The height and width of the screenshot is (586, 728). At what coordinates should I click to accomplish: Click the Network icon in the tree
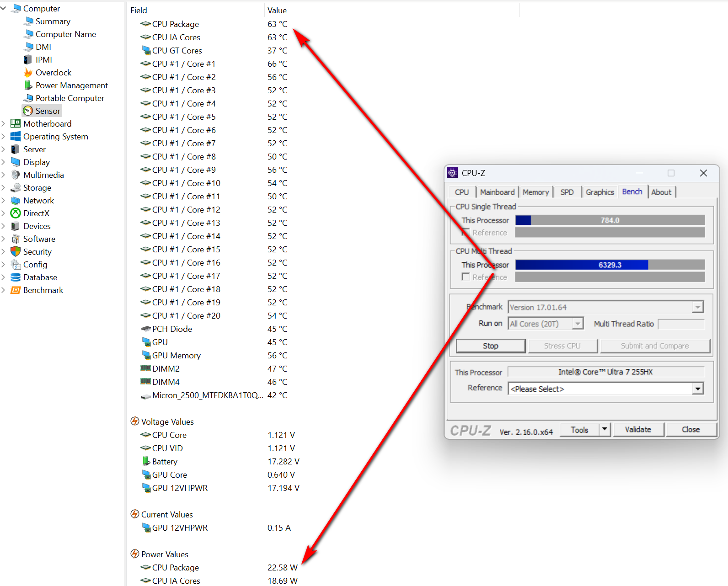pyautogui.click(x=16, y=200)
